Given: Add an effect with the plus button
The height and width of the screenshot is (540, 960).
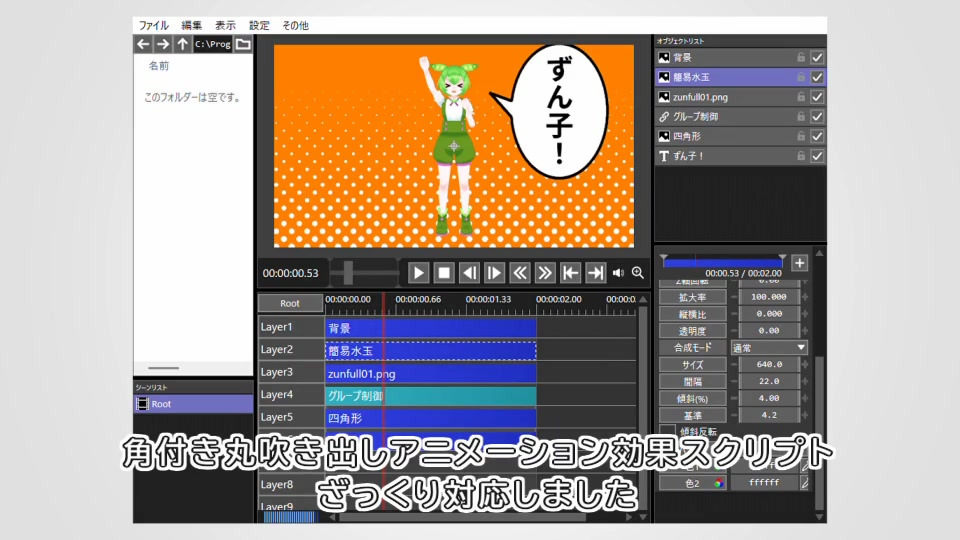Looking at the screenshot, I should 799,263.
